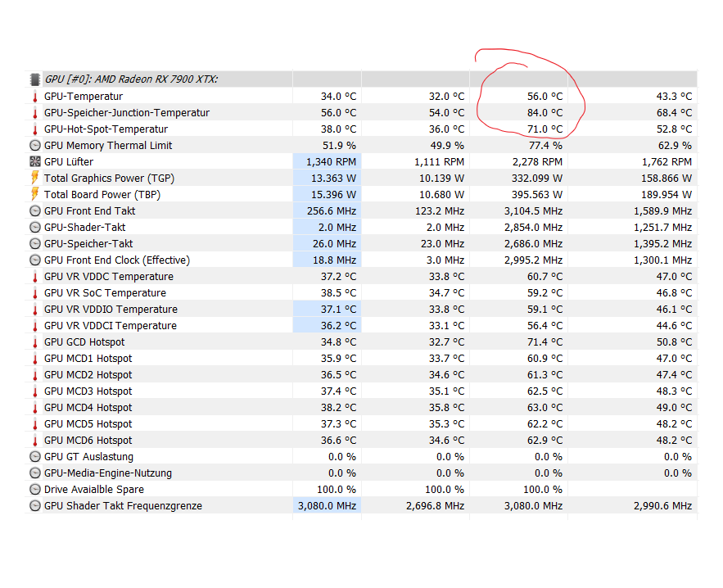
Task: Click the clock icon beside Drive Avaialble Spare
Action: (x=34, y=489)
